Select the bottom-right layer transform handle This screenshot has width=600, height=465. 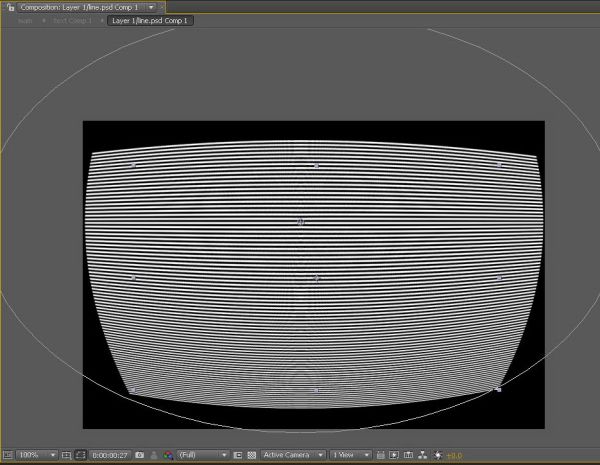coord(499,390)
